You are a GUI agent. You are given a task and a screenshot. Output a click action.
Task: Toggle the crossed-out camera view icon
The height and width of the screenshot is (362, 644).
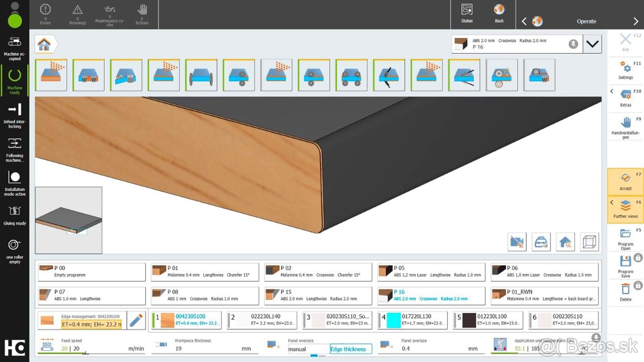coord(517,242)
